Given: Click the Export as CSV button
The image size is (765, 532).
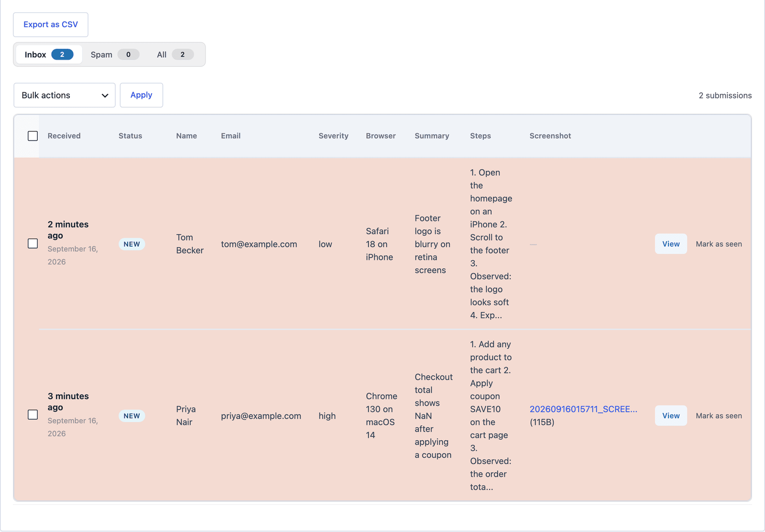Looking at the screenshot, I should tap(51, 24).
